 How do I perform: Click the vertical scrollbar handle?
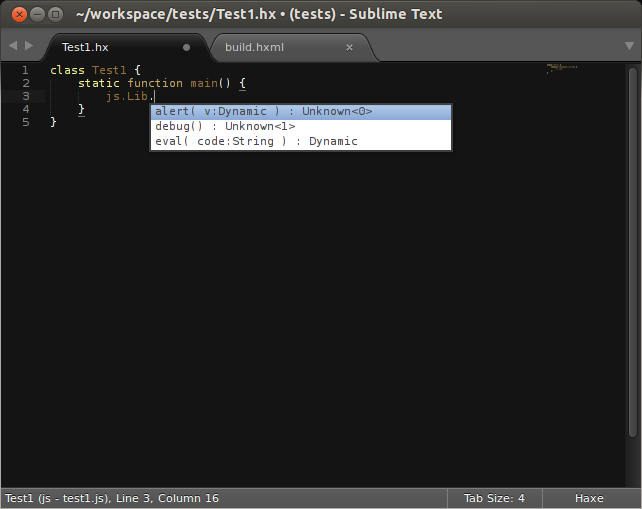[633, 252]
